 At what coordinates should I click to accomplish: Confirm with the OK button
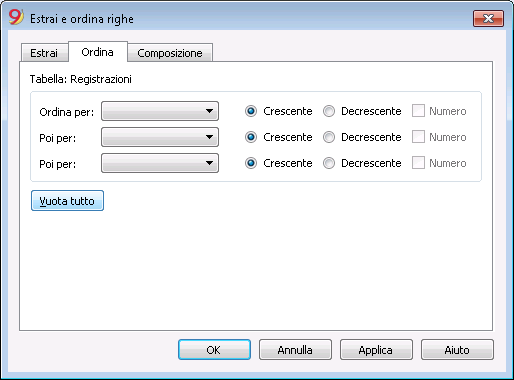pos(214,350)
